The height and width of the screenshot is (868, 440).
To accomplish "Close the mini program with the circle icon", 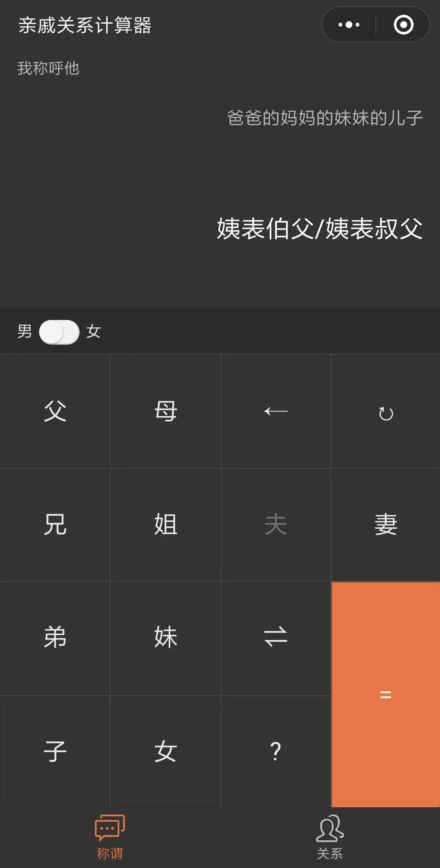I will click(403, 25).
